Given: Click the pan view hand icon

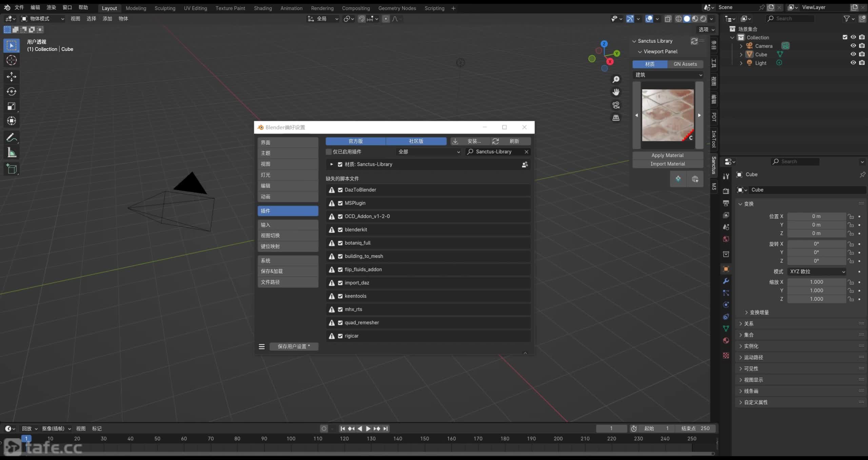Looking at the screenshot, I should click(x=616, y=92).
